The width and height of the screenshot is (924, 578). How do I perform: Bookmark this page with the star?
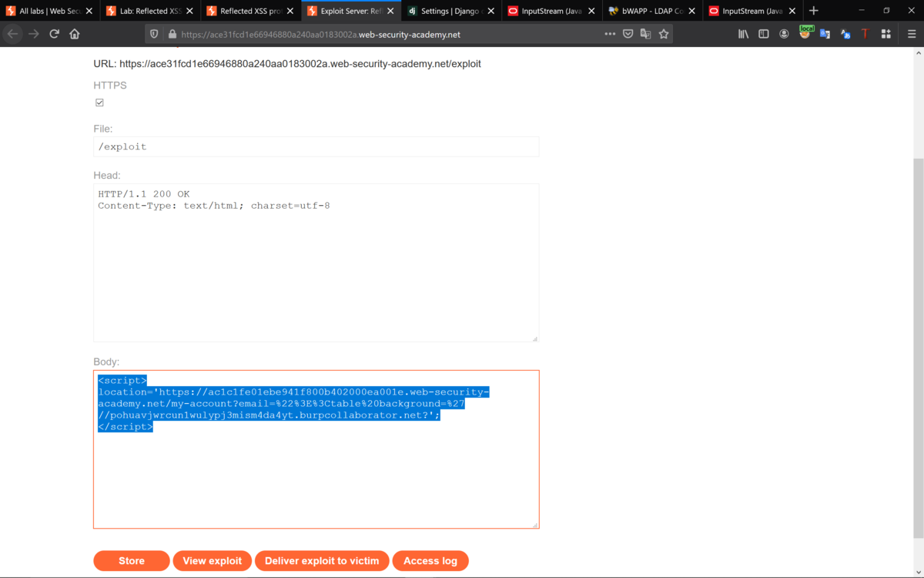pos(664,34)
